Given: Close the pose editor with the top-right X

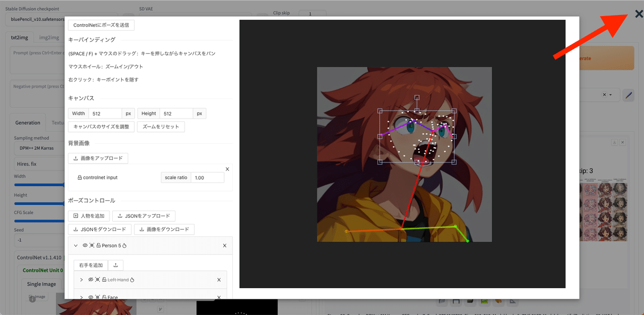Looking at the screenshot, I should [639, 14].
